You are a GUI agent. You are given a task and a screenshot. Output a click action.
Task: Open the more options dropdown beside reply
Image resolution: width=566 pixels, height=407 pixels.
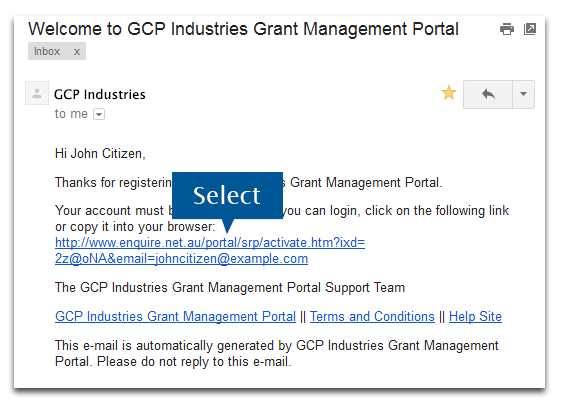coord(523,95)
